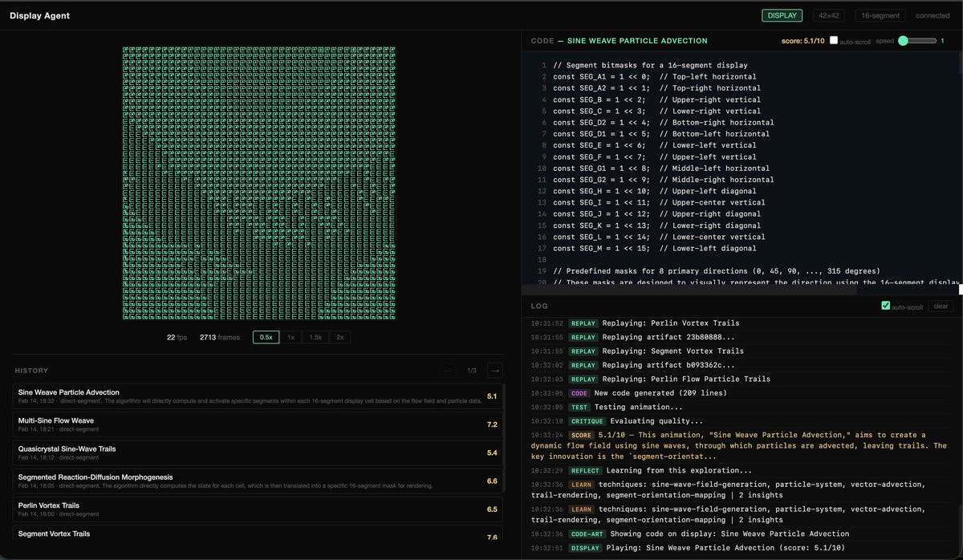Screen dimensions: 963x560
Task: Select Perlin Vortex Trails history entry
Action: pos(258,509)
